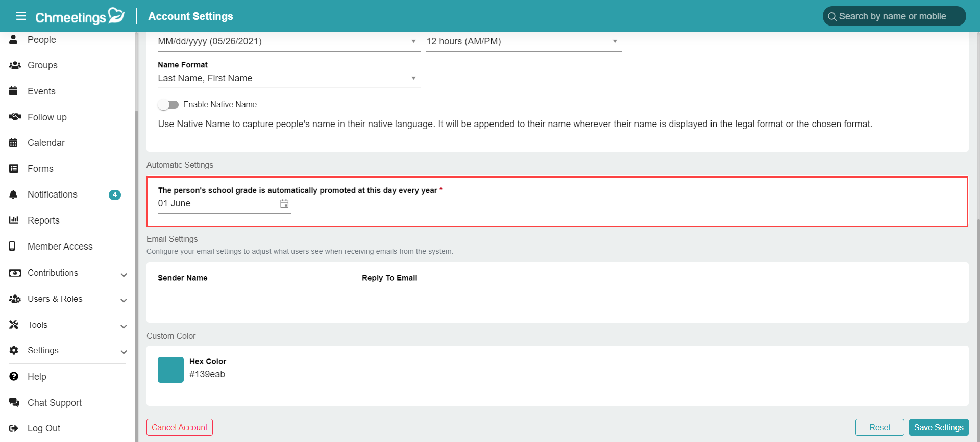Click the Sender Name input field
Viewport: 980px width, 442px height.
pyautogui.click(x=251, y=293)
